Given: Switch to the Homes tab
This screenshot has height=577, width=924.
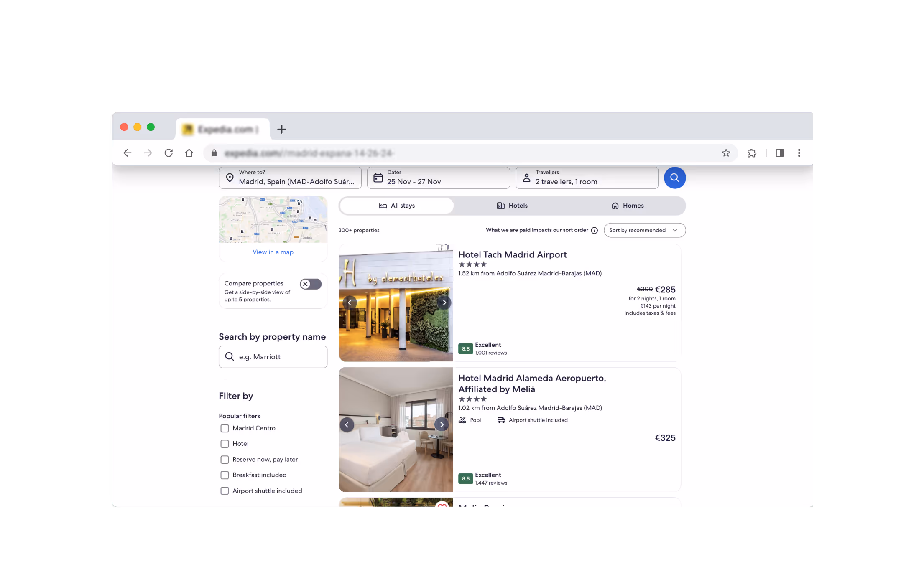Looking at the screenshot, I should click(x=627, y=205).
